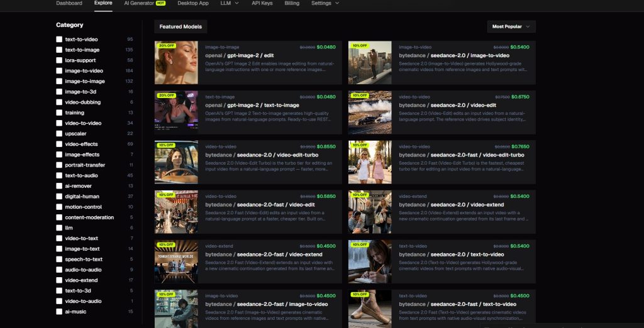Image resolution: width=644 pixels, height=328 pixels.
Task: Click the woman driving car thumbnail
Action: 176,162
